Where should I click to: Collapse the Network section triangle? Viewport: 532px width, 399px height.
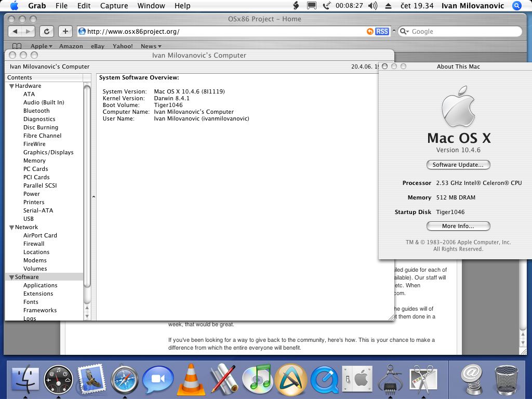[11, 228]
